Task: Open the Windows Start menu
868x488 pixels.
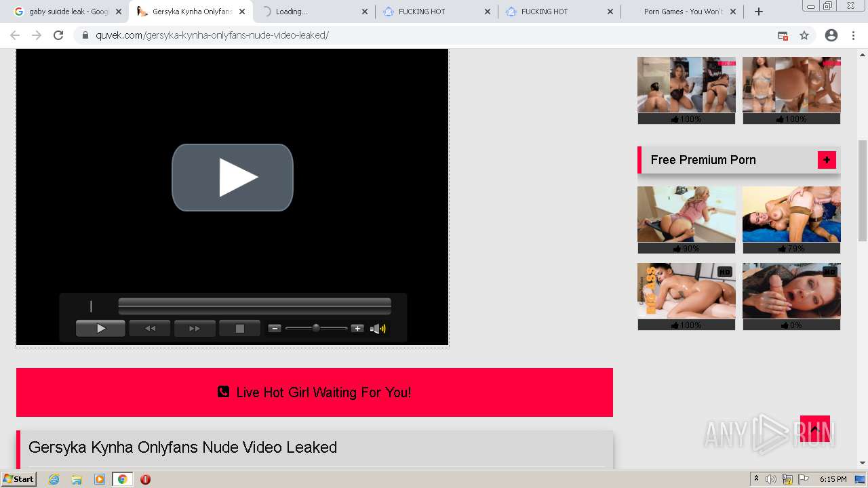Action: coord(18,479)
